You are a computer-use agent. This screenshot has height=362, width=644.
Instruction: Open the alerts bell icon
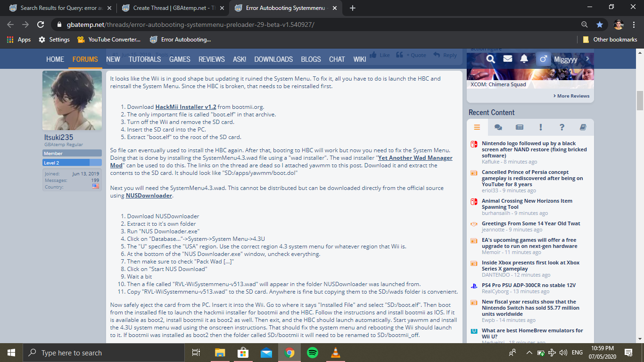pos(524,59)
